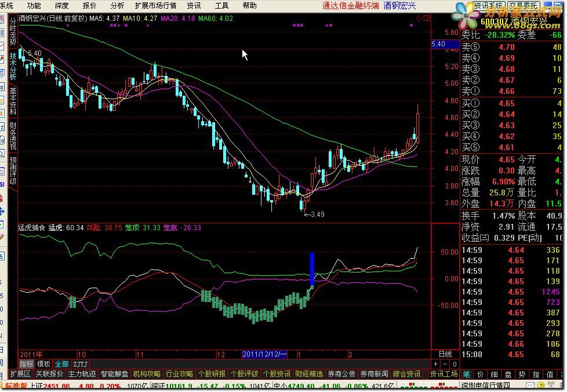Open the 系统 menu
567x392 pixels.
click(x=6, y=5)
